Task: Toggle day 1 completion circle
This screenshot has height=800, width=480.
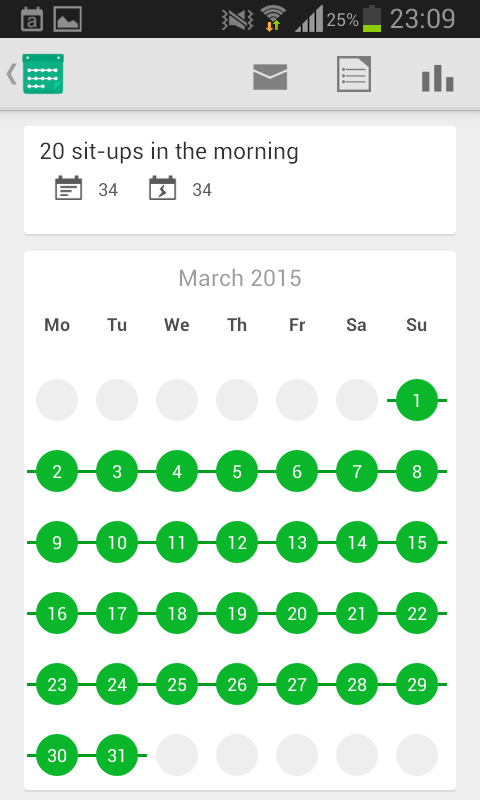Action: click(417, 400)
